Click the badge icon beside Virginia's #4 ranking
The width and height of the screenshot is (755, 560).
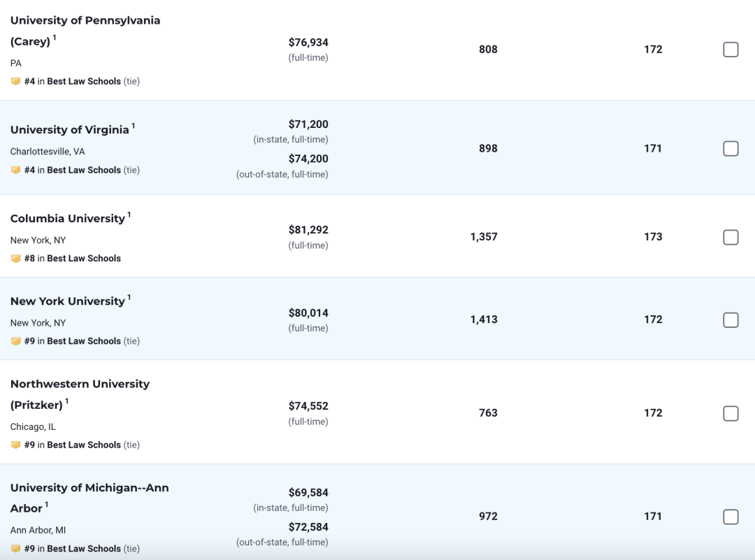point(15,170)
